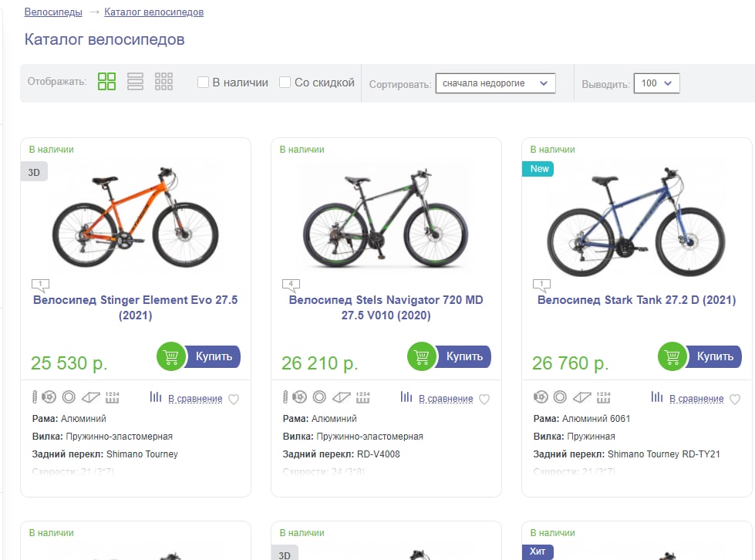Click suspension fork icon on Stinger Element Evo
This screenshot has width=755, height=560.
click(35, 396)
